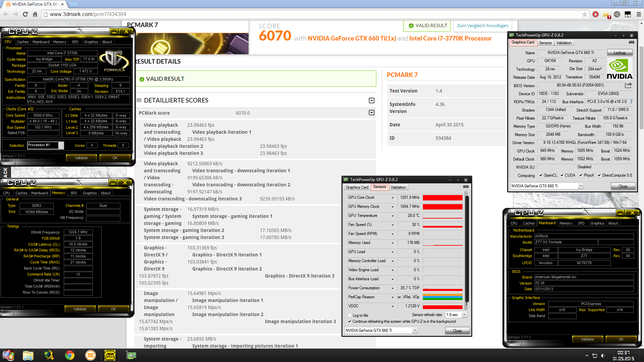
Task: Open the mail notifier extension icon
Action: (x=606, y=15)
